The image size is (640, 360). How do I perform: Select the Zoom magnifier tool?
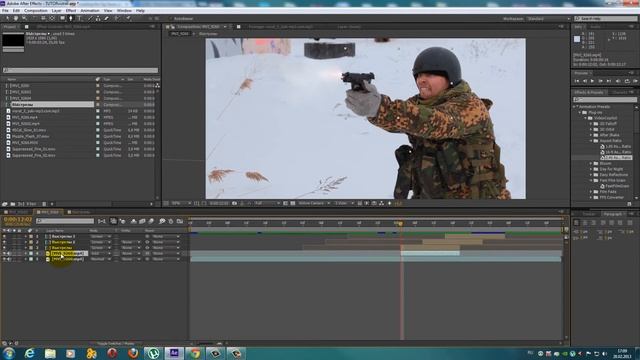(x=24, y=18)
